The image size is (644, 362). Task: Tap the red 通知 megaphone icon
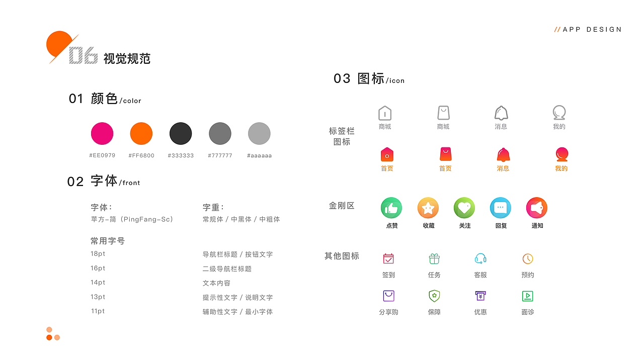tap(537, 208)
